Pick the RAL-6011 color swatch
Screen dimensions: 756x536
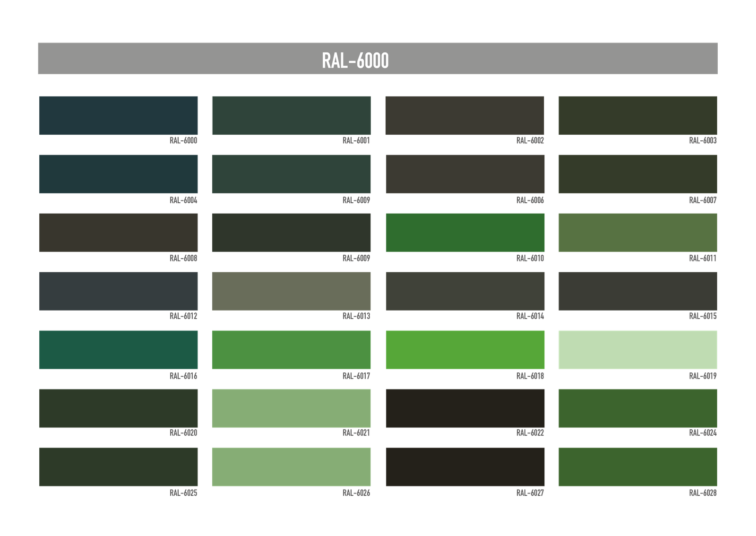(638, 233)
